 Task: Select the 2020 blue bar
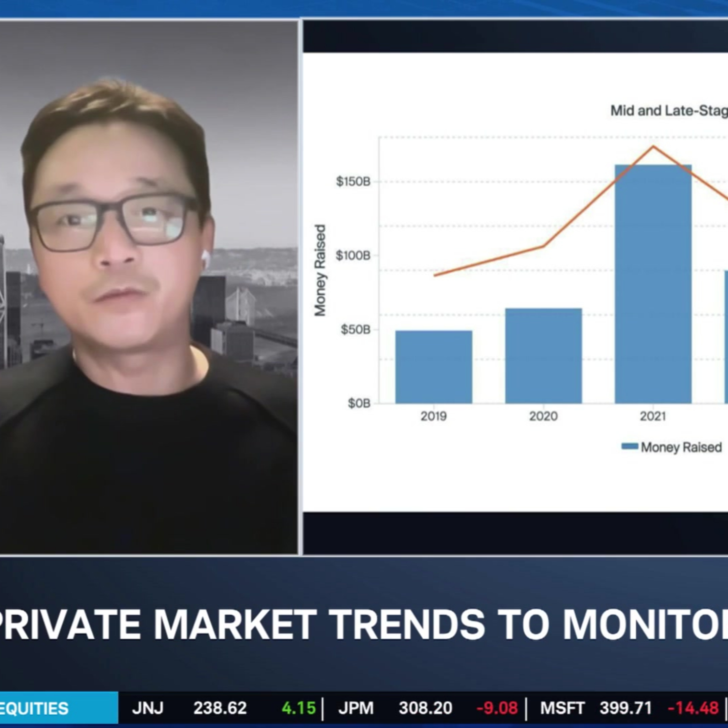pyautogui.click(x=543, y=356)
